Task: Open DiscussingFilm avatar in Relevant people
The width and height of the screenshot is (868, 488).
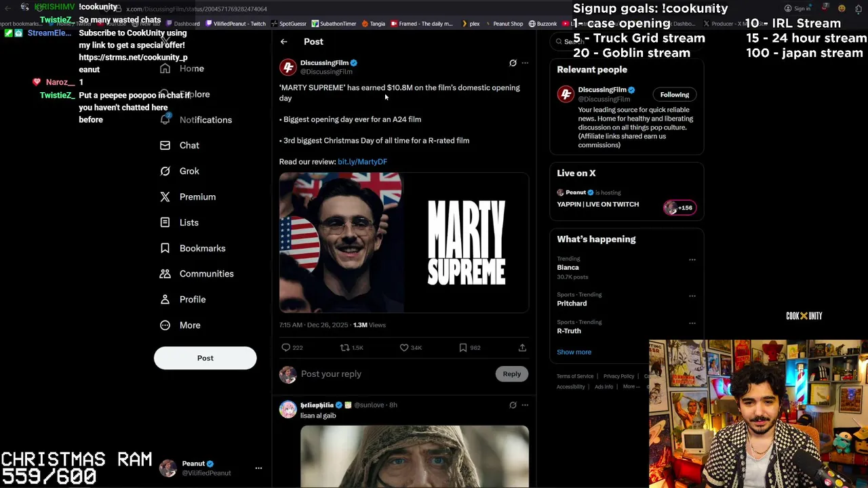Action: point(566,94)
